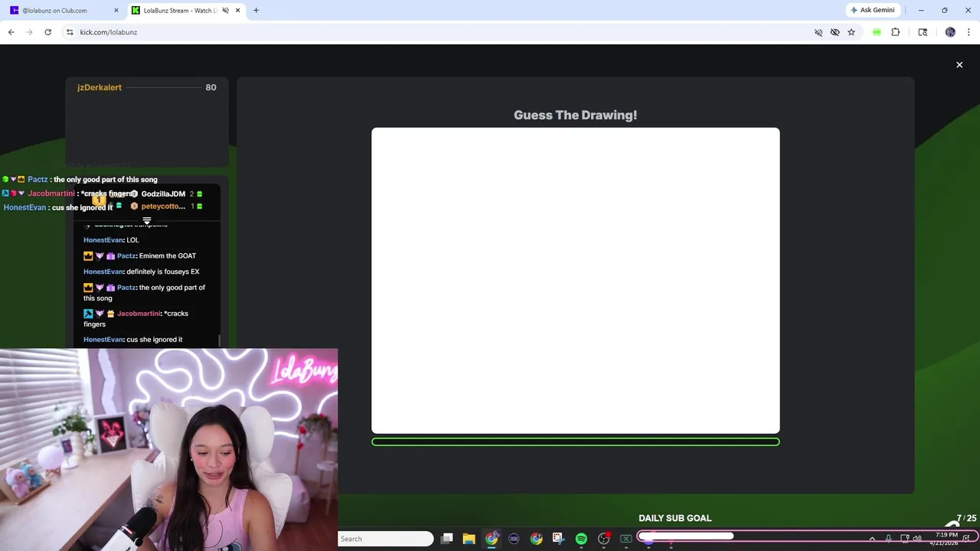Open the second Chrome icon in taskbar
This screenshot has width=980, height=551.
[537, 539]
